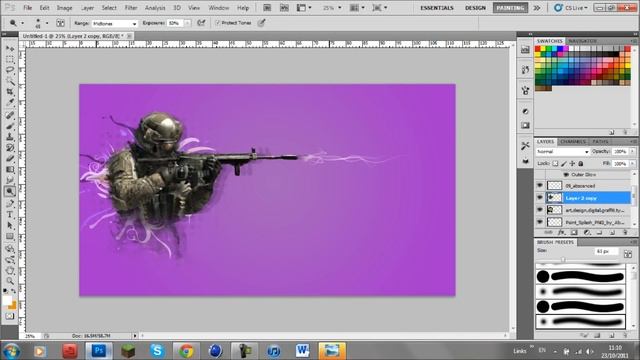Screen dimensions: 640x360
Task: Hide the 09_absorced layer
Action: (540, 186)
